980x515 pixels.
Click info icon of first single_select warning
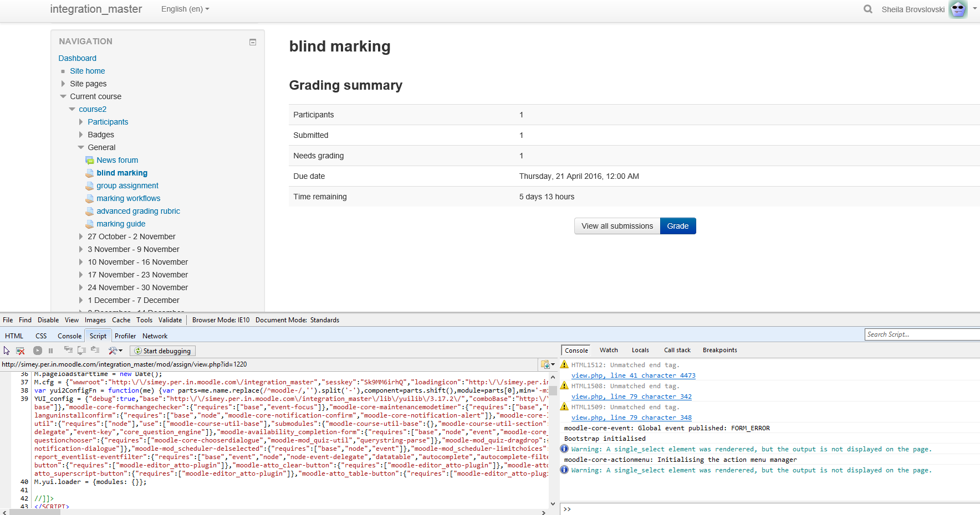pyautogui.click(x=564, y=449)
